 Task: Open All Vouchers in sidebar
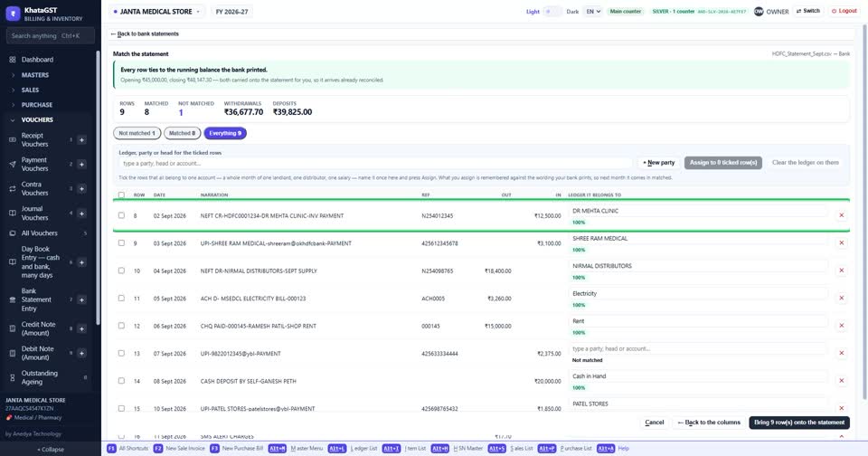click(39, 233)
